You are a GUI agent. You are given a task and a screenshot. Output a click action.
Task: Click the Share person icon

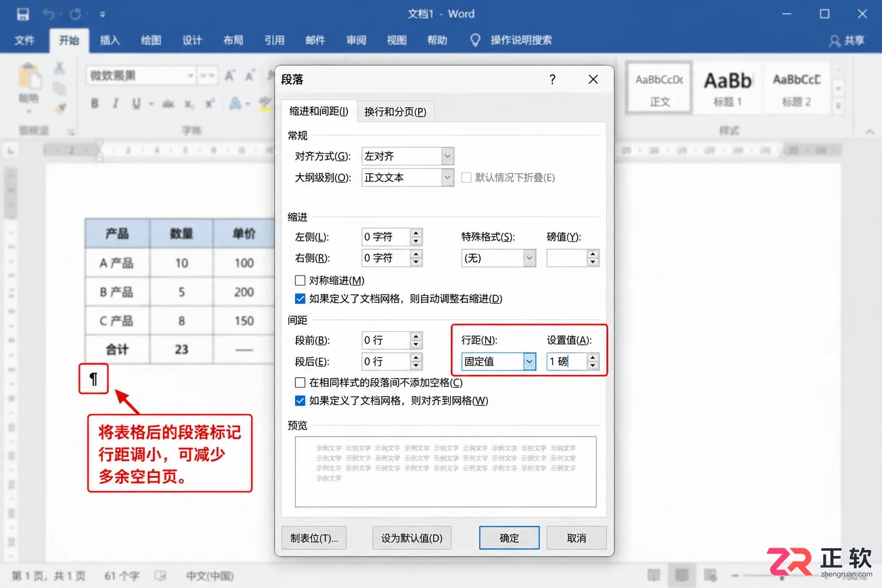(x=835, y=41)
